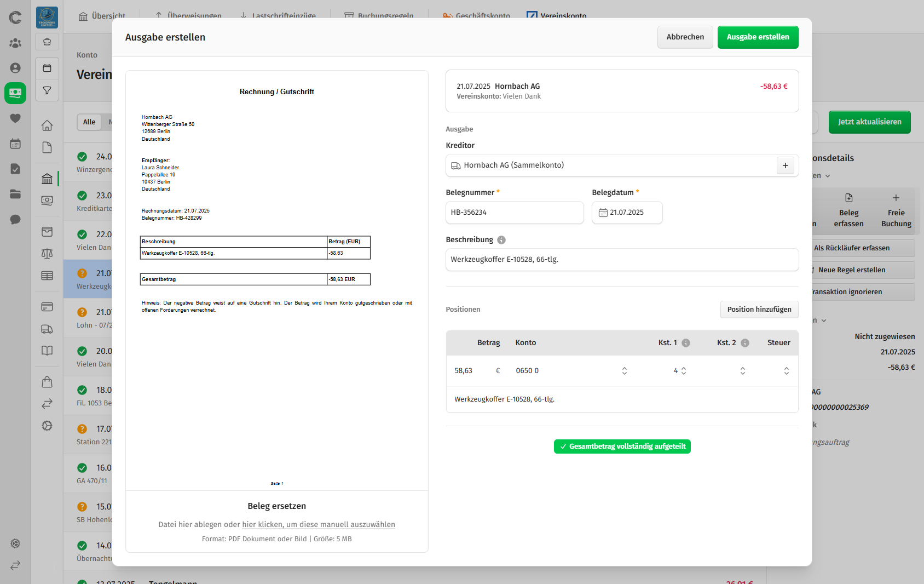Click the manual file selection link
The width and height of the screenshot is (924, 584).
(319, 525)
